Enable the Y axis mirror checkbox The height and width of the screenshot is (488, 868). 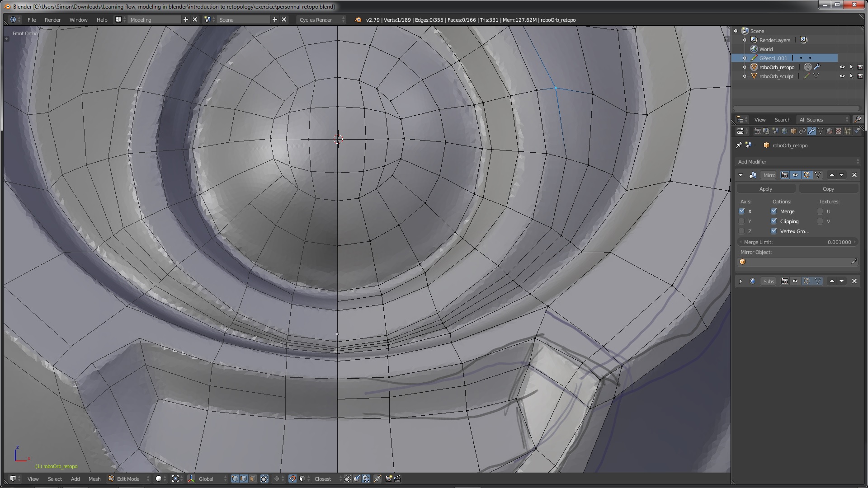[x=741, y=221]
